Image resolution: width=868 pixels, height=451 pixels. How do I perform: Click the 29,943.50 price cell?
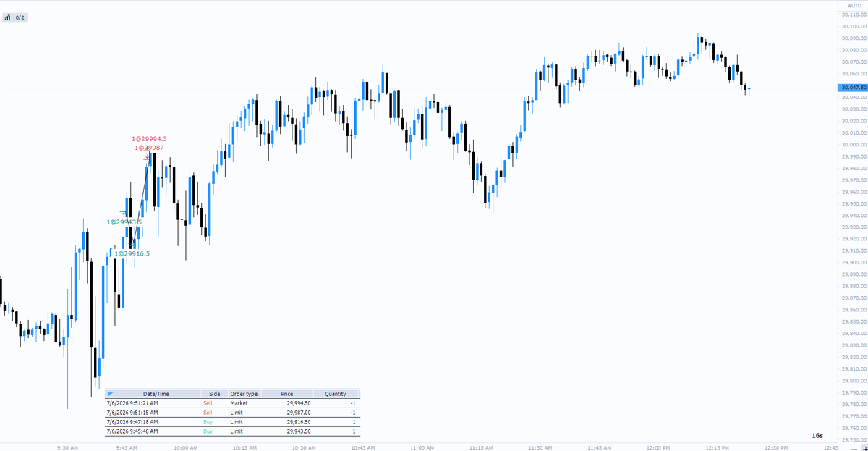click(x=298, y=431)
